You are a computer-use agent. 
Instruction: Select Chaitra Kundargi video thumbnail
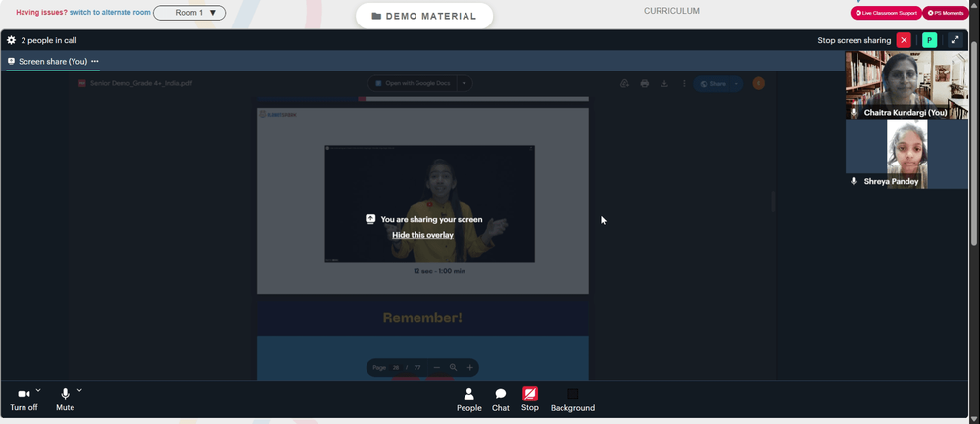click(906, 85)
